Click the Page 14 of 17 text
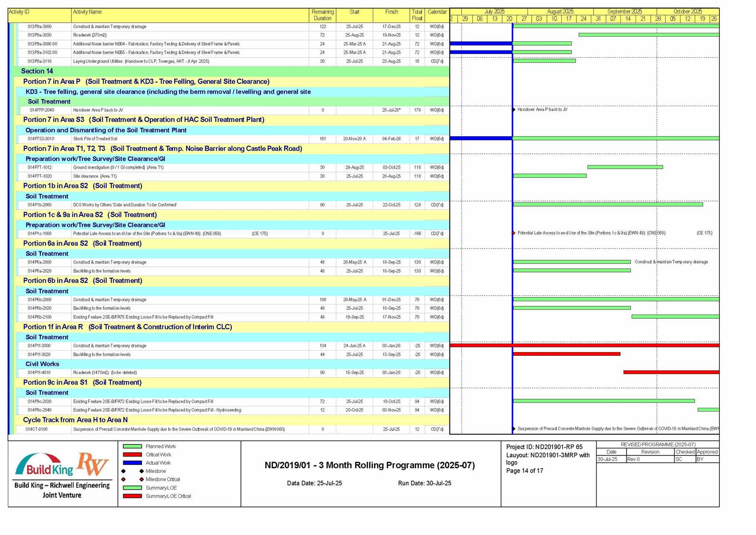The height and width of the screenshot is (535, 756). pos(525,471)
